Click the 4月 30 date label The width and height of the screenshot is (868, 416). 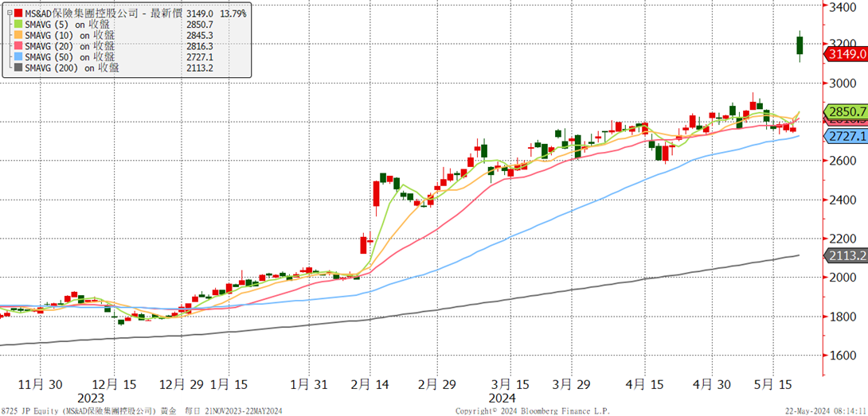[x=713, y=383]
